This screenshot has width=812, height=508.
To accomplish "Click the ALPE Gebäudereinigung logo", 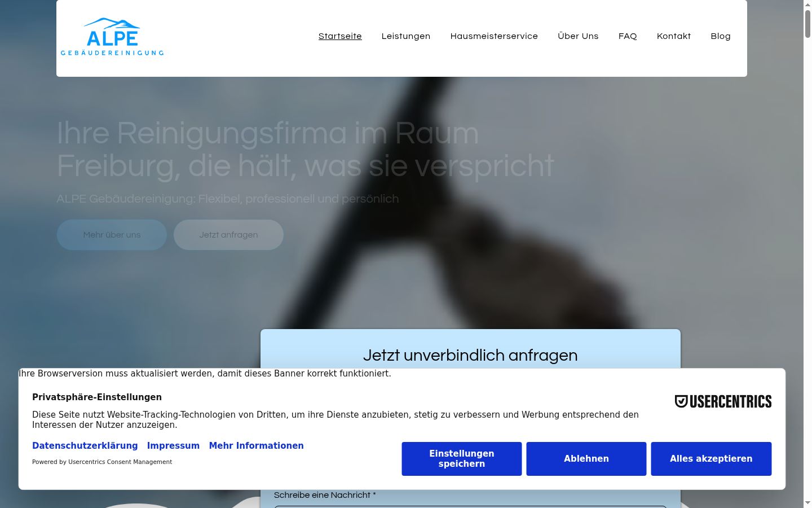I will coord(112,37).
